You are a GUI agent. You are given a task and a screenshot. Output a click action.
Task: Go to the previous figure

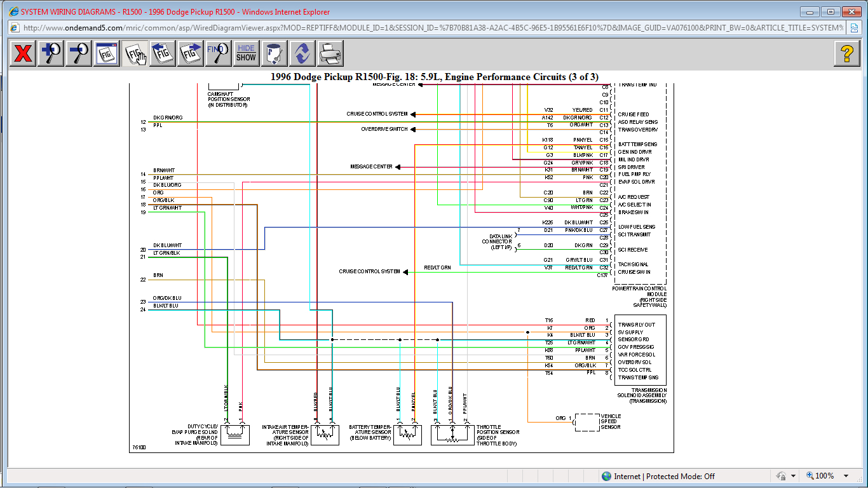(x=163, y=53)
